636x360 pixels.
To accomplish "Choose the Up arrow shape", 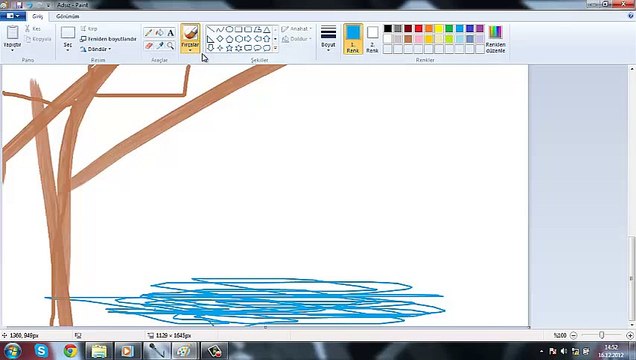I will click(266, 39).
